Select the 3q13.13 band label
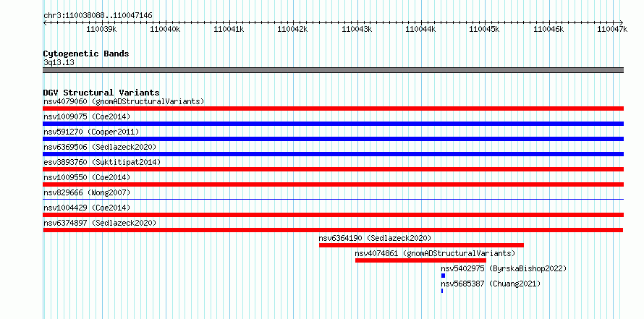 pos(59,63)
